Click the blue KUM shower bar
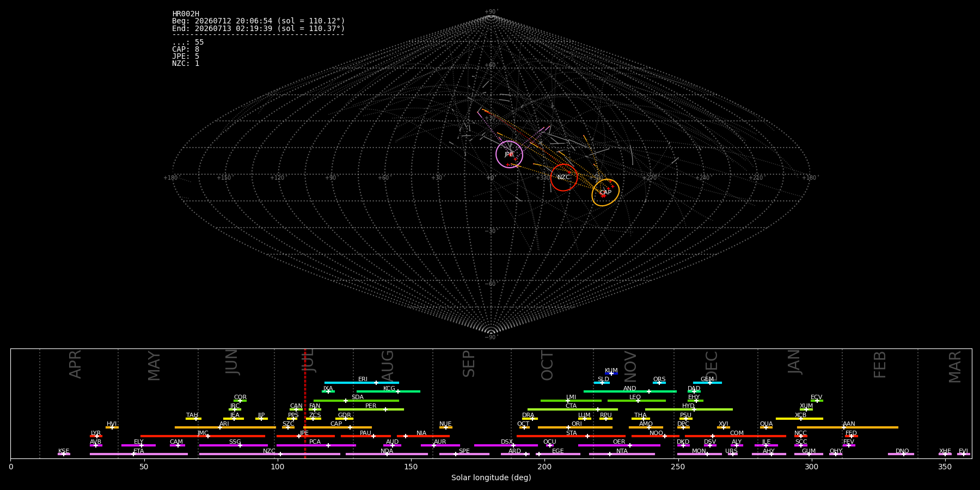 (x=611, y=373)
